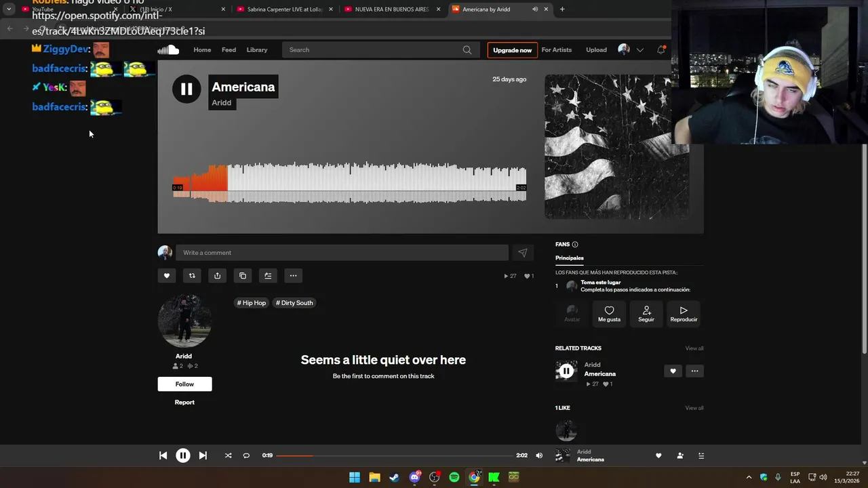Follow the artist from the player bar icon
This screenshot has height=488, width=868.
coord(680,456)
